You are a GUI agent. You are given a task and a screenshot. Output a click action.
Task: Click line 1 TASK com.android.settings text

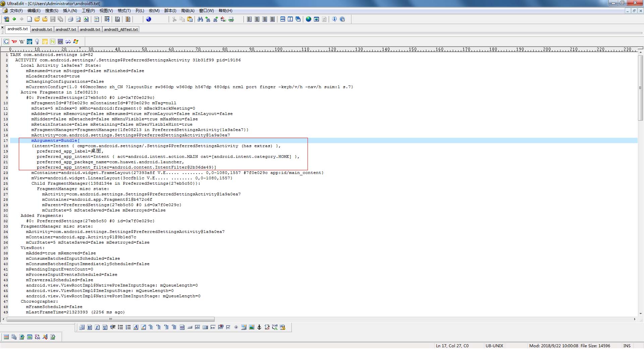pos(52,55)
